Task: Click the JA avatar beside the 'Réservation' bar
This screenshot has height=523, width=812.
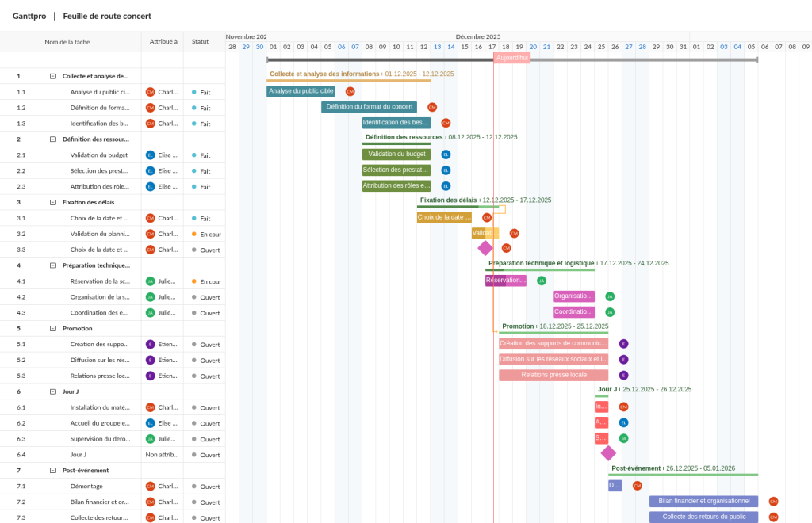Action: pos(542,280)
